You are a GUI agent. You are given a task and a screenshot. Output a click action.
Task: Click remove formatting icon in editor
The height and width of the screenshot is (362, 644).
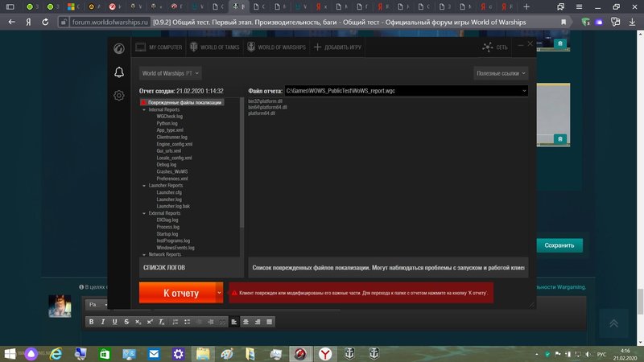(162, 322)
